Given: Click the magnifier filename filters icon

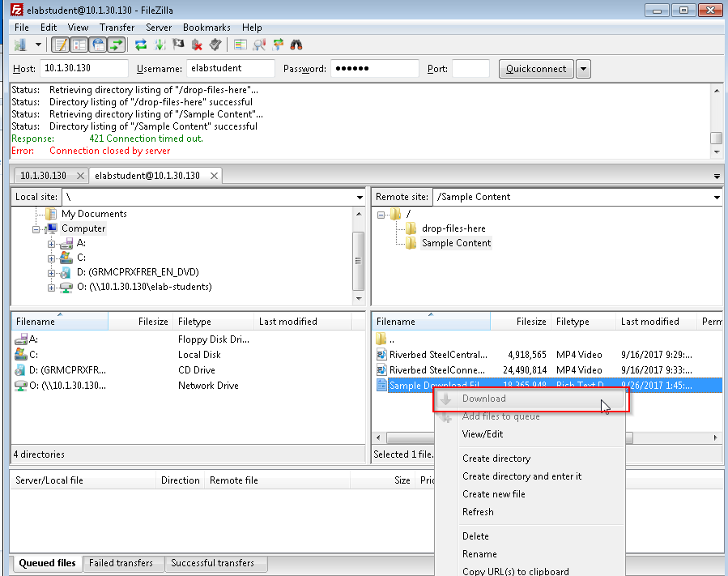Looking at the screenshot, I should click(259, 45).
